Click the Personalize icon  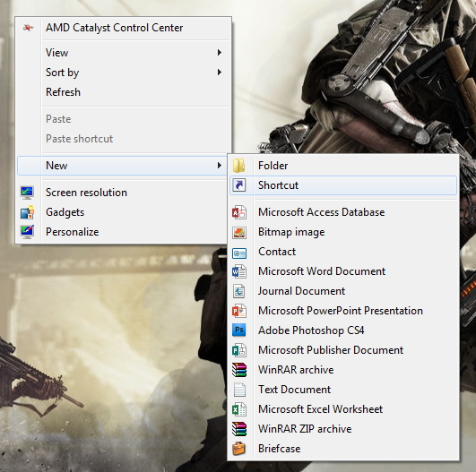coord(27,232)
